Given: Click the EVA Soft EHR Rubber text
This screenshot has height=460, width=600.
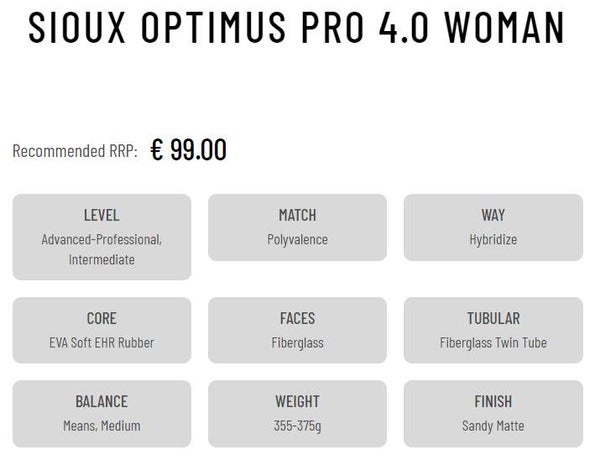Looking at the screenshot, I should coord(102,344).
